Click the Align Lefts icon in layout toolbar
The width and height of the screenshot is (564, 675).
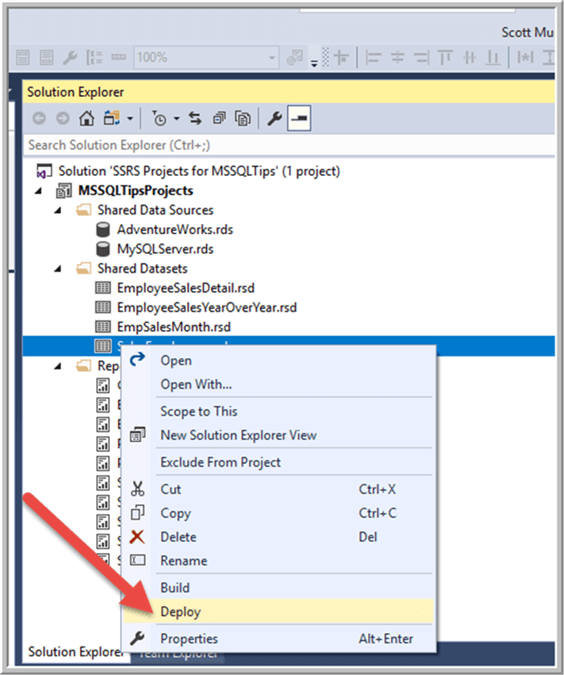click(373, 57)
